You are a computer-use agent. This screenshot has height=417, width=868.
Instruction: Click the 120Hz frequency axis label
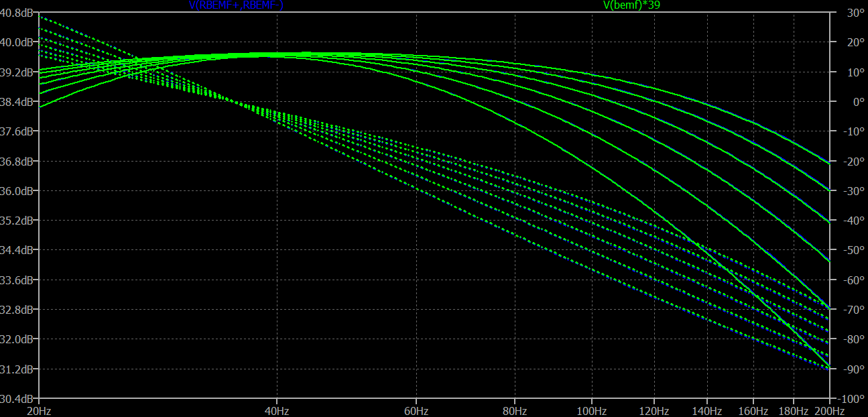tap(654, 410)
